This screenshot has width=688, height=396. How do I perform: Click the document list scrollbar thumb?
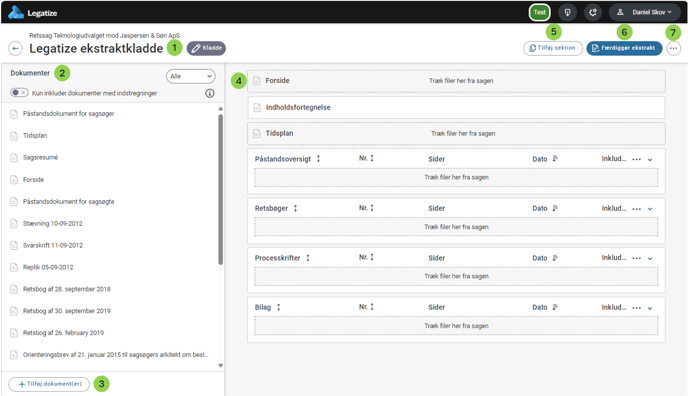click(x=220, y=189)
